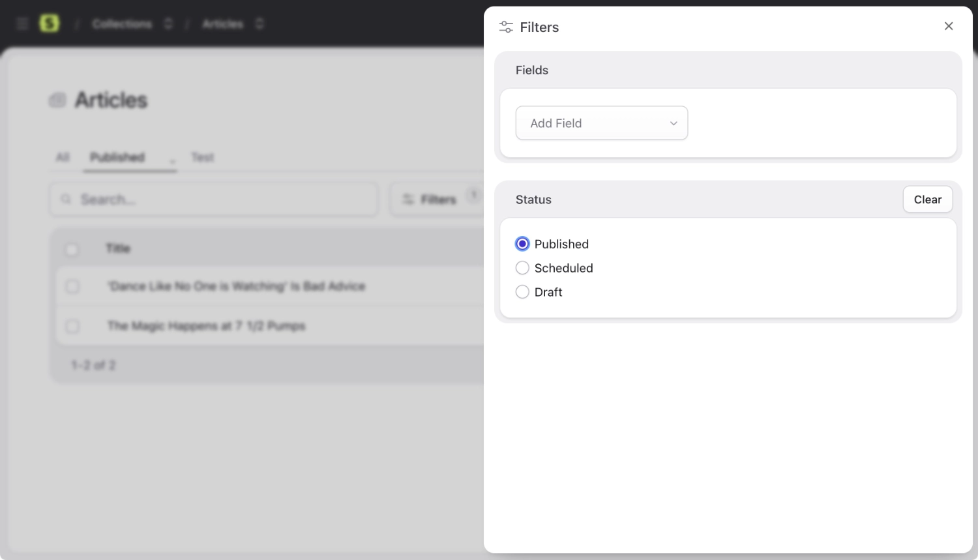Click the filters sliders icon in panel header
978x560 pixels.
(505, 27)
